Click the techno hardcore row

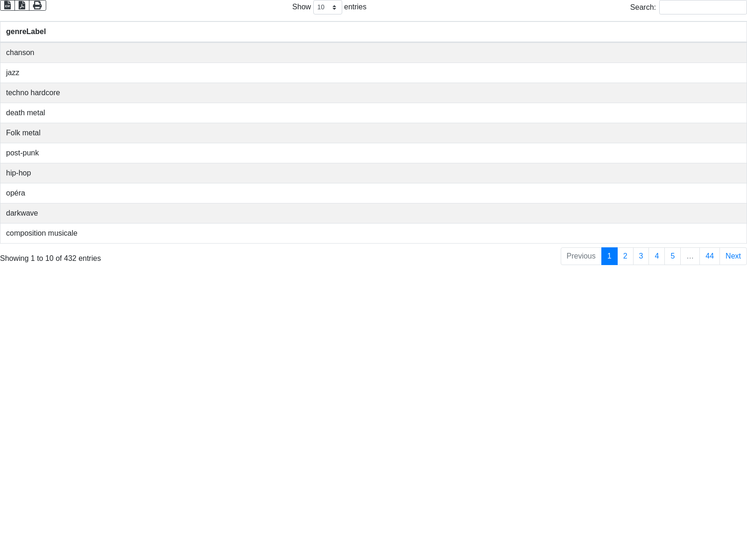[33, 93]
